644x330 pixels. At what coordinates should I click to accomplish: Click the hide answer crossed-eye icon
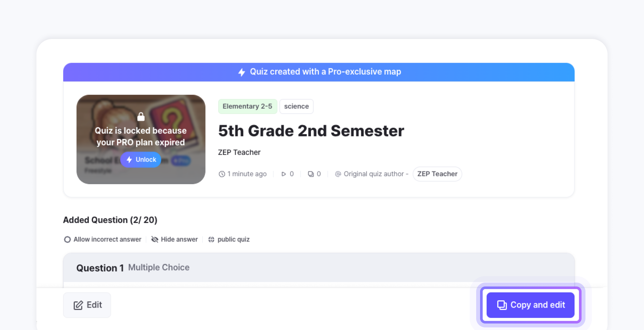click(155, 239)
